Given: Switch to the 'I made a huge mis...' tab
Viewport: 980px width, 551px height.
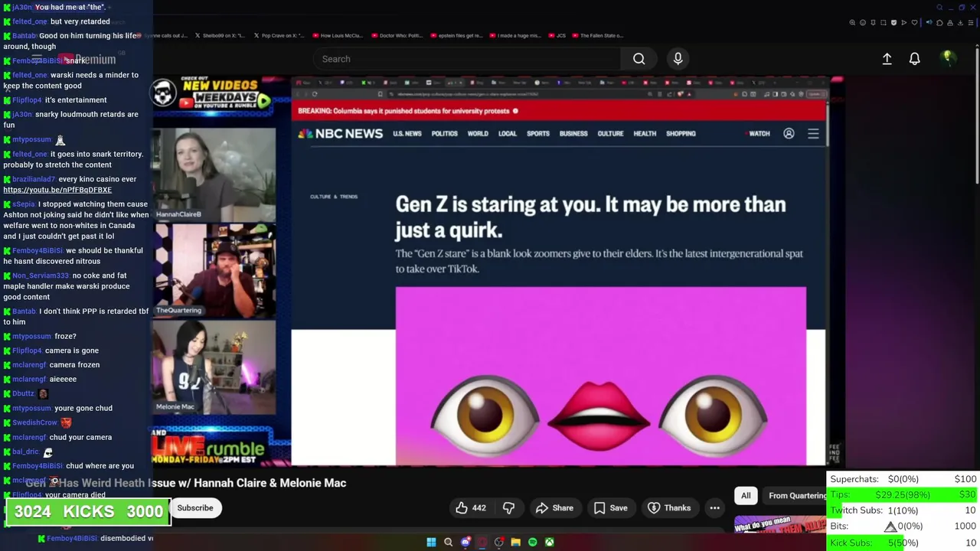Looking at the screenshot, I should point(514,35).
